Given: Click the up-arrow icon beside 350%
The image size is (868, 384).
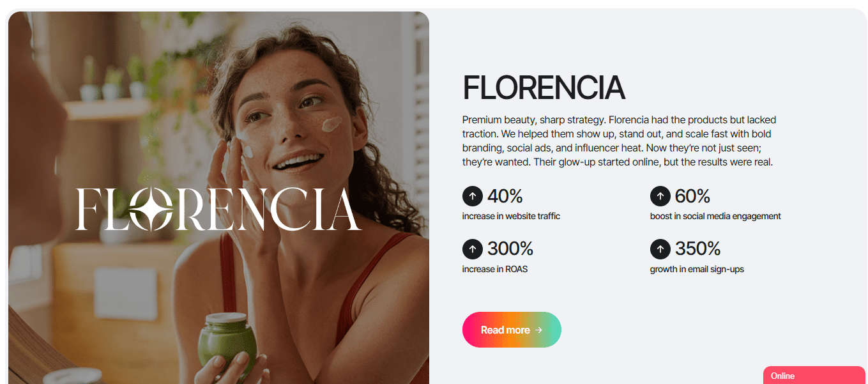Looking at the screenshot, I should tap(660, 249).
